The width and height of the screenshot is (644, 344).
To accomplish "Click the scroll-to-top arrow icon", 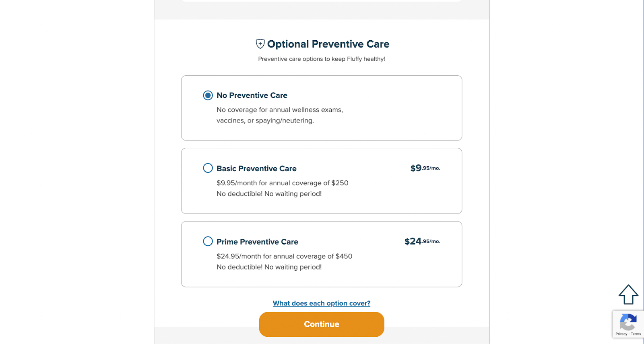I will [x=627, y=295].
